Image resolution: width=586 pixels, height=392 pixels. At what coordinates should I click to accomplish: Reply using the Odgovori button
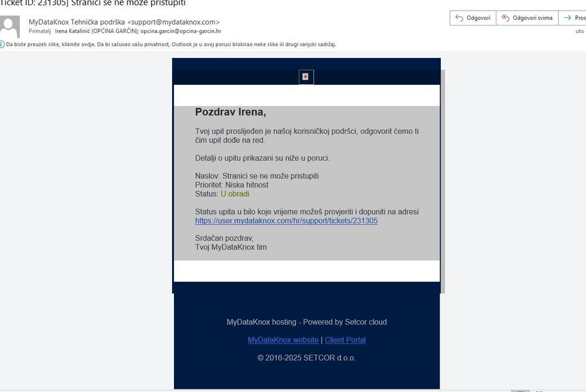(472, 18)
